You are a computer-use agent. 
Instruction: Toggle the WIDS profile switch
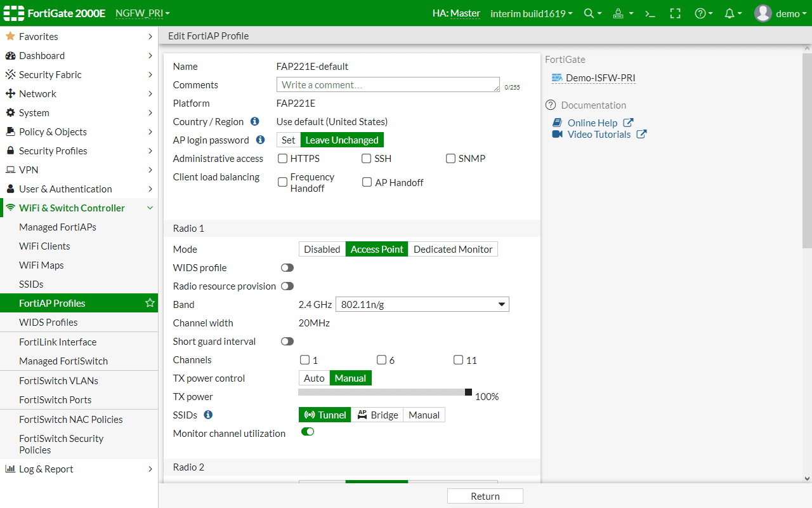pyautogui.click(x=287, y=268)
